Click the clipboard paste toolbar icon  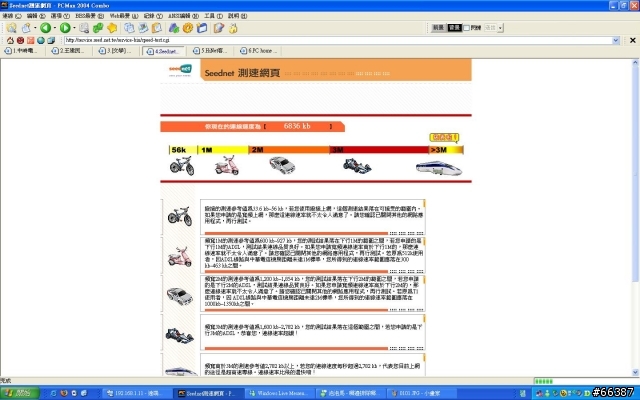[157, 28]
